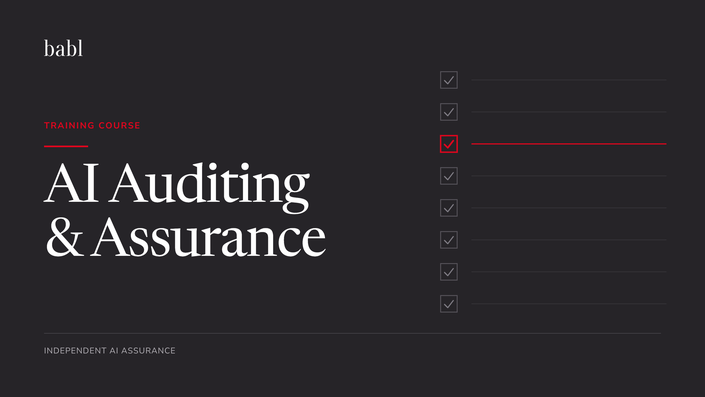The width and height of the screenshot is (705, 397).
Task: Click the babl logo
Action: 63,49
